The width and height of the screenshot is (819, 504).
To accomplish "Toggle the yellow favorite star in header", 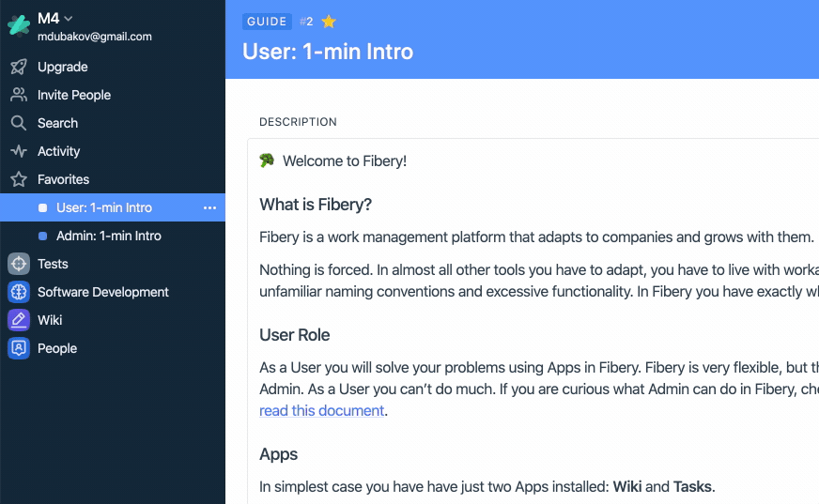I will pyautogui.click(x=329, y=22).
